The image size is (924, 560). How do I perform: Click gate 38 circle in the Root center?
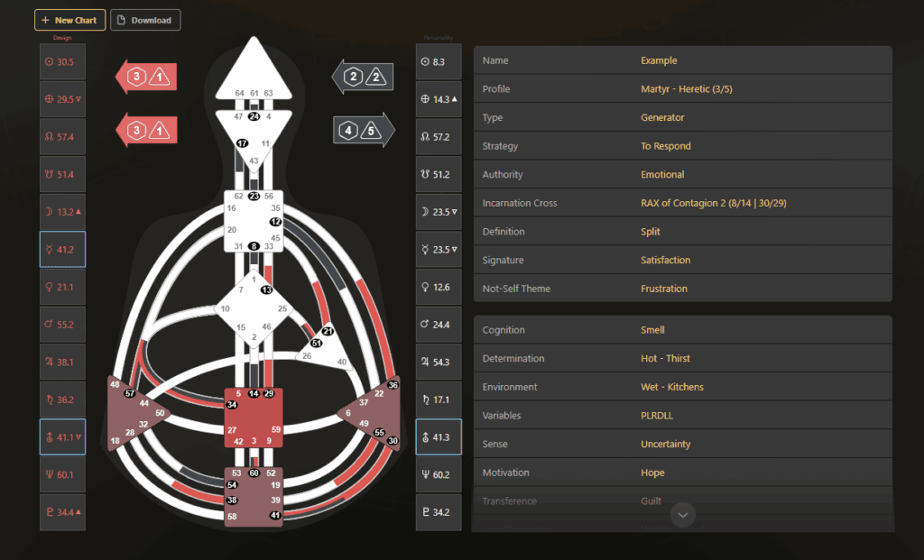click(232, 500)
